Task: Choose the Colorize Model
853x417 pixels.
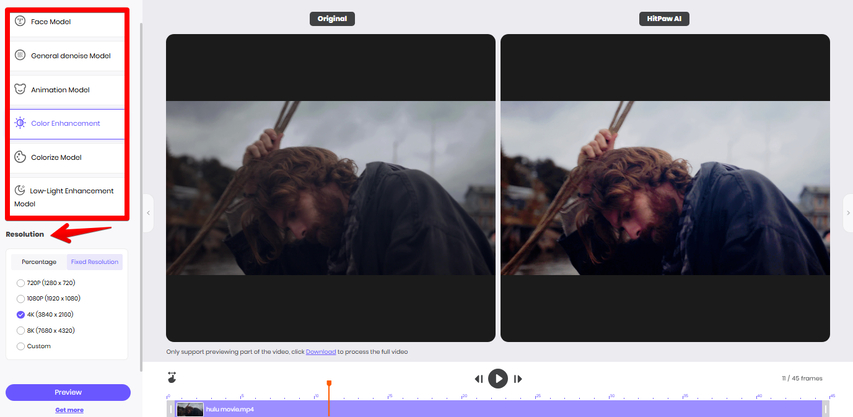Action: [x=67, y=158]
